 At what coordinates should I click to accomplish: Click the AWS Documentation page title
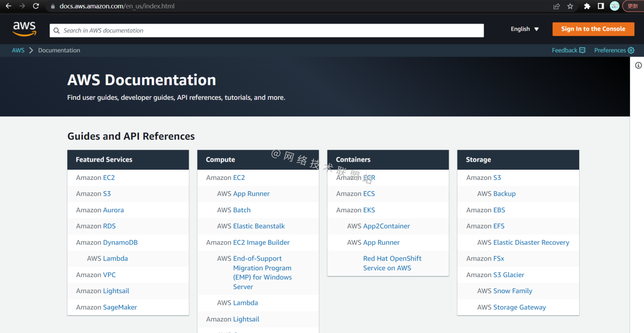142,80
